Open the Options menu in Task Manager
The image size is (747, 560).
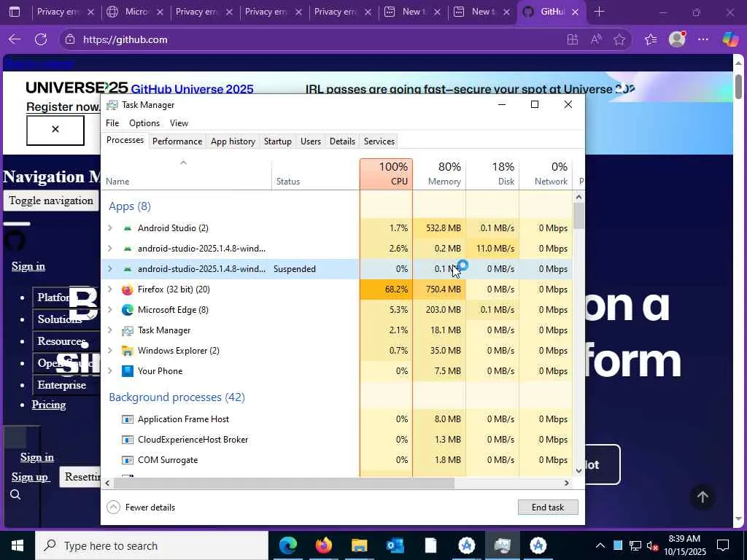pyautogui.click(x=144, y=123)
